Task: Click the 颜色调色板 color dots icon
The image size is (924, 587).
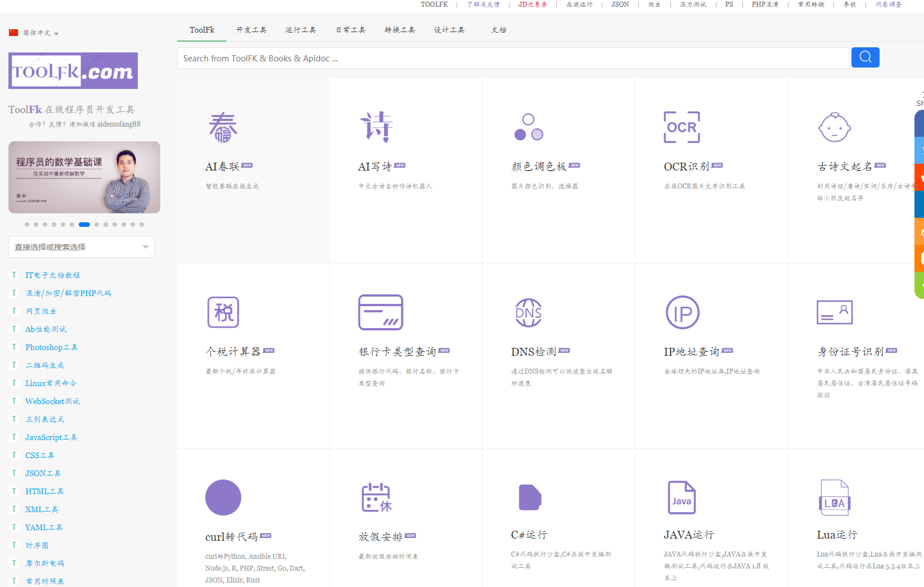Action: pyautogui.click(x=529, y=127)
